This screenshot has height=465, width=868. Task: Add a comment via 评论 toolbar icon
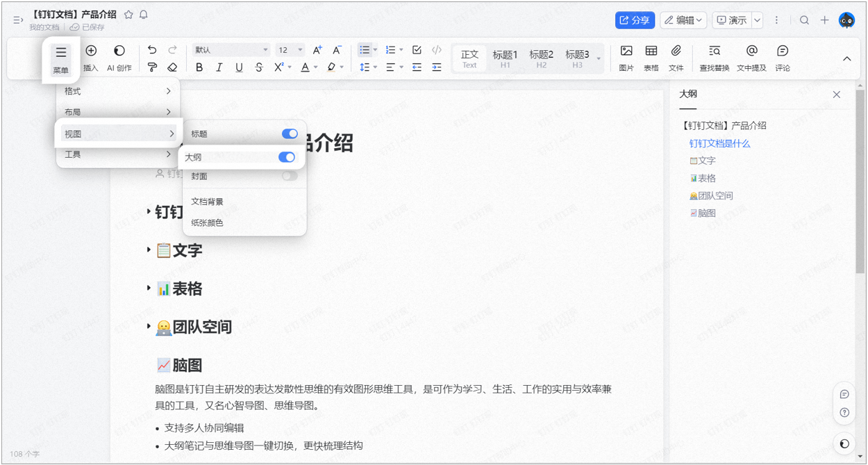pos(783,58)
